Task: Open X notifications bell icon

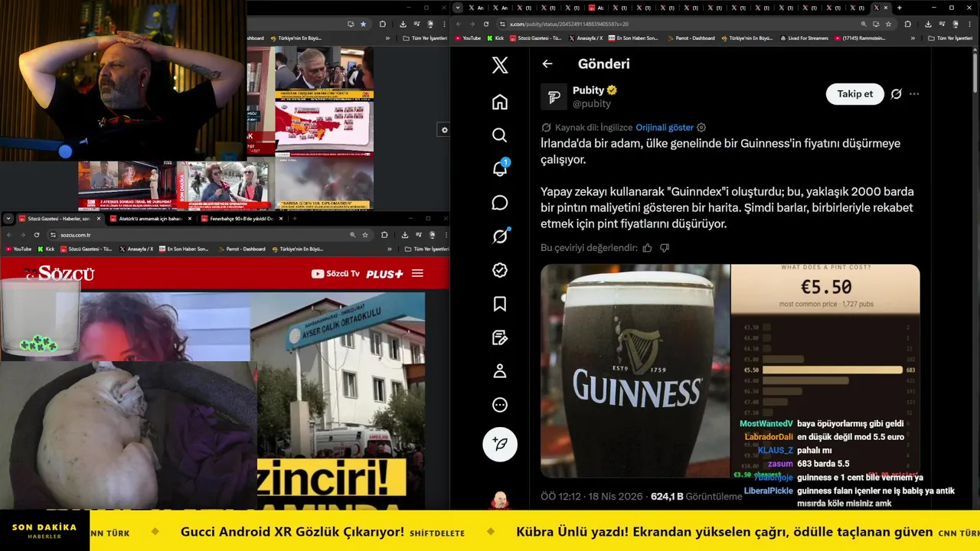Action: (500, 168)
